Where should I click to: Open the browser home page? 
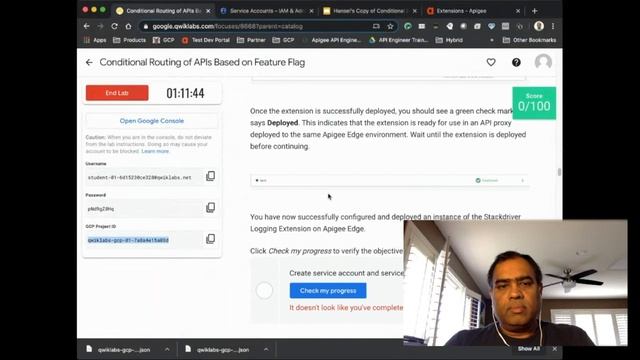(x=129, y=26)
